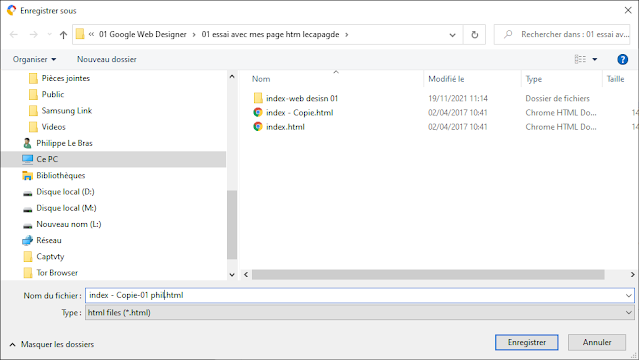639x360 pixels.
Task: Click the address bar folder icon
Action: click(80, 34)
